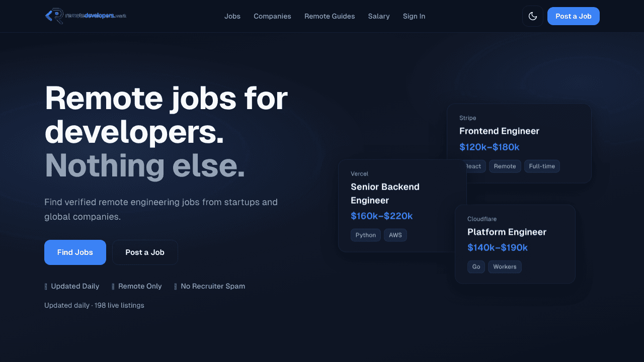Click the Vercel company label
Viewport: 644px width, 362px height.
coord(359,173)
